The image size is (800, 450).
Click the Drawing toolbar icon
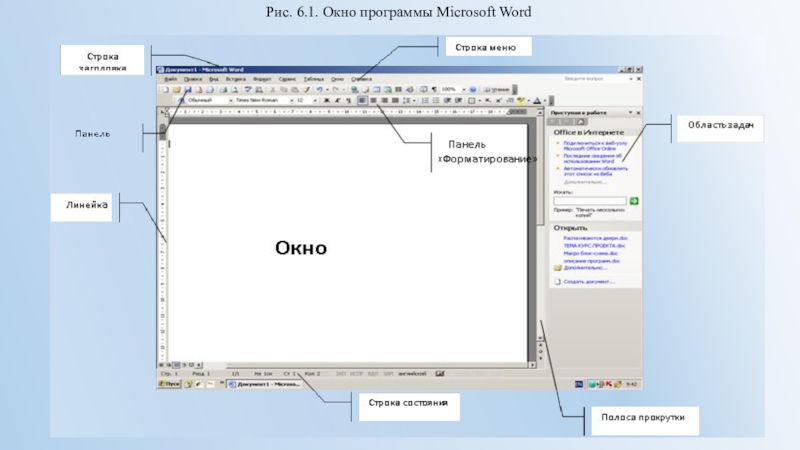(410, 89)
